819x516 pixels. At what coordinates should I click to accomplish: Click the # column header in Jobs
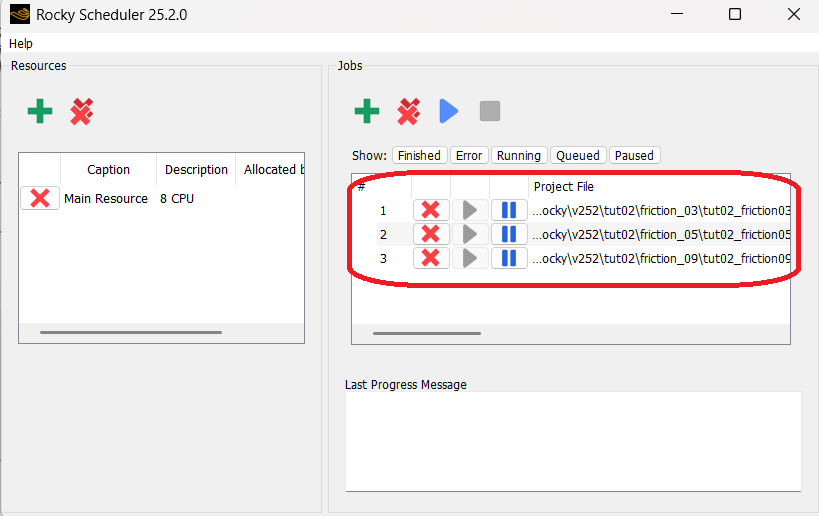pos(382,186)
